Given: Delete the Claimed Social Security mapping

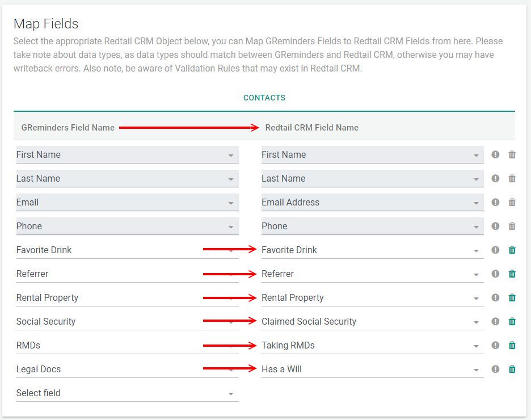Looking at the screenshot, I should click(512, 321).
